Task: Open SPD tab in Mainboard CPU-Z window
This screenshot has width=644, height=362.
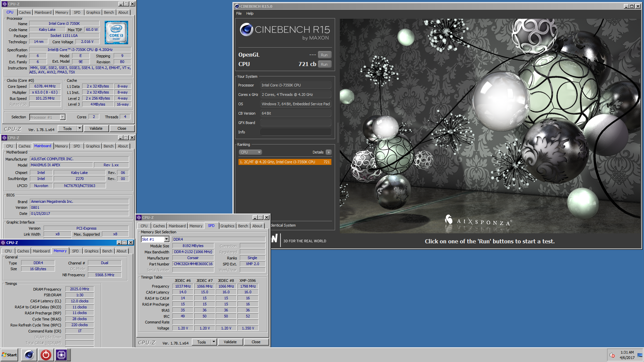Action: pyautogui.click(x=76, y=146)
